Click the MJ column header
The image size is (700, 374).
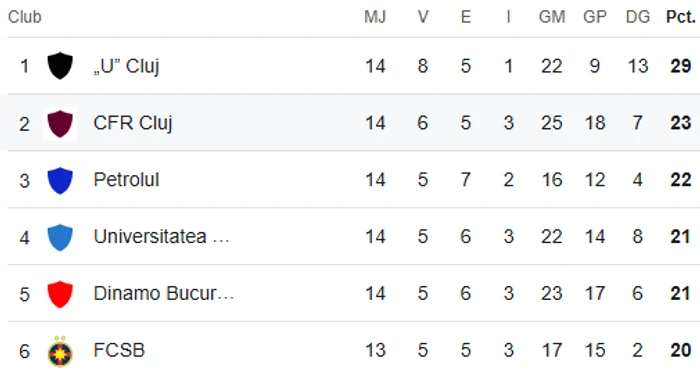coord(375,17)
